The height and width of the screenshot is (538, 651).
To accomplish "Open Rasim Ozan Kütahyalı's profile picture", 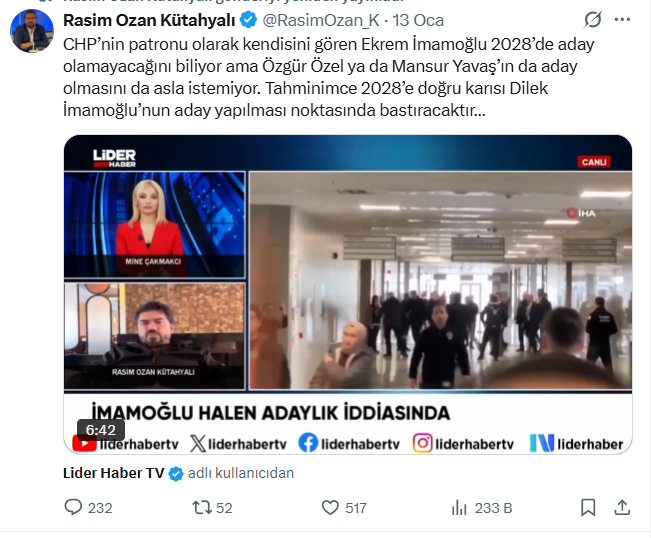I will (x=32, y=31).
